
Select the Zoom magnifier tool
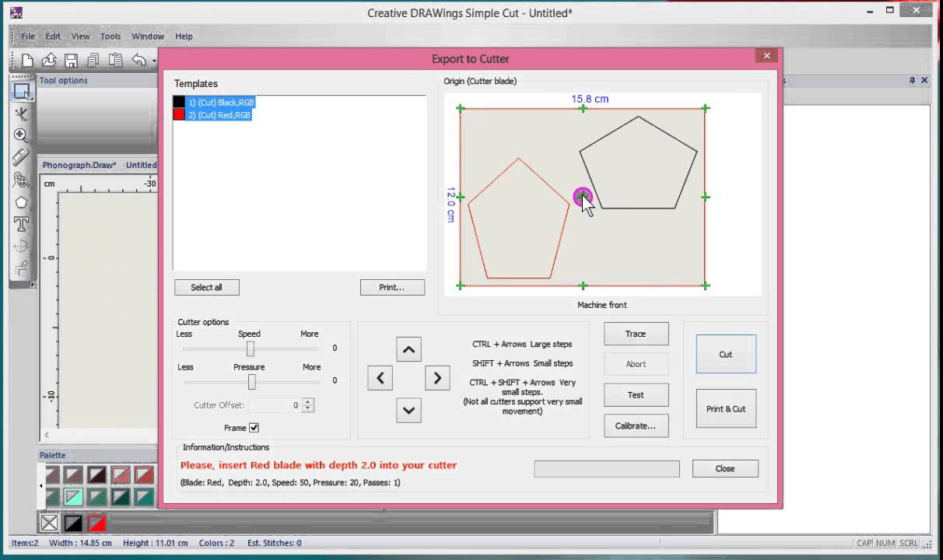pyautogui.click(x=22, y=135)
